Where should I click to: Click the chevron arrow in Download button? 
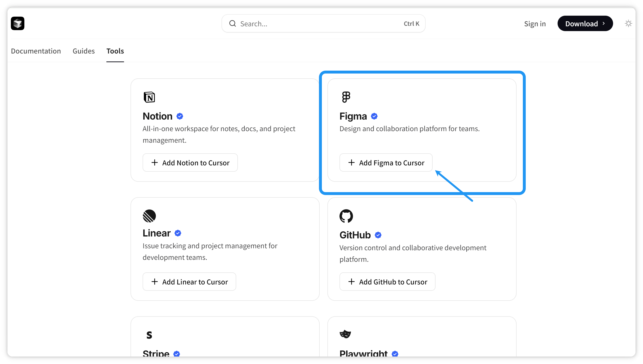[604, 23]
